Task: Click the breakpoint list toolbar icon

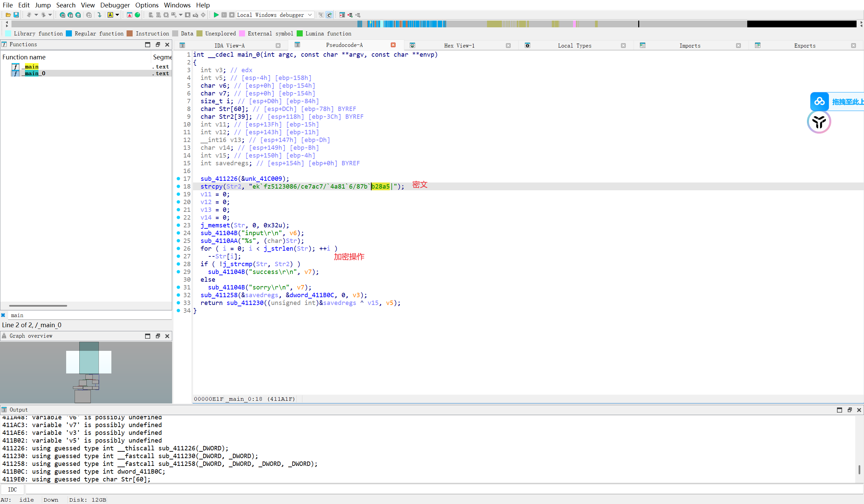Action: 342,15
